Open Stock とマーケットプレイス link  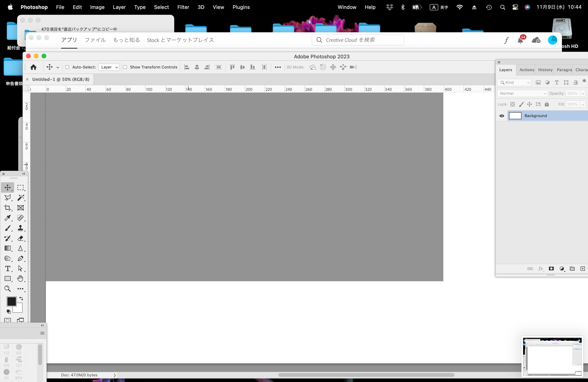tap(180, 40)
